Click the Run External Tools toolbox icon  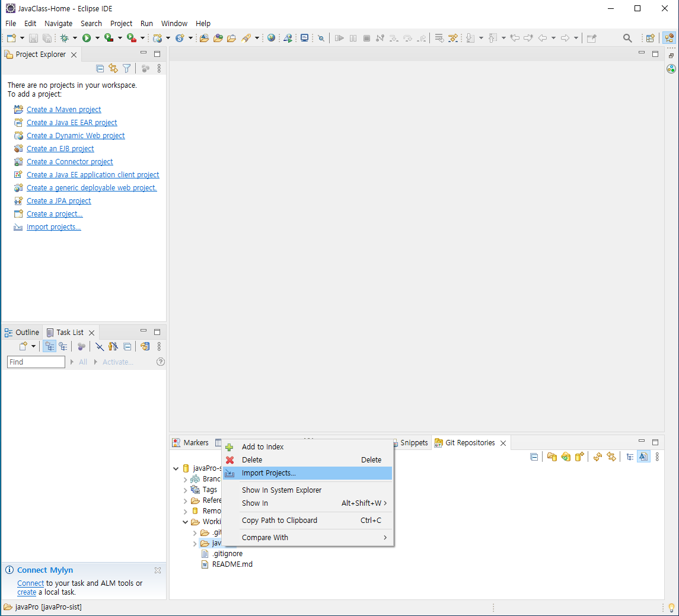[131, 38]
